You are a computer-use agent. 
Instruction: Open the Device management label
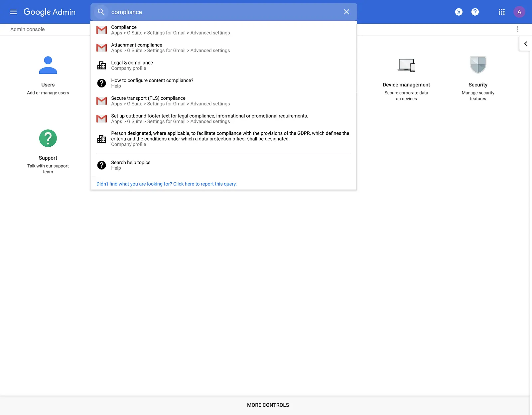pyautogui.click(x=406, y=85)
